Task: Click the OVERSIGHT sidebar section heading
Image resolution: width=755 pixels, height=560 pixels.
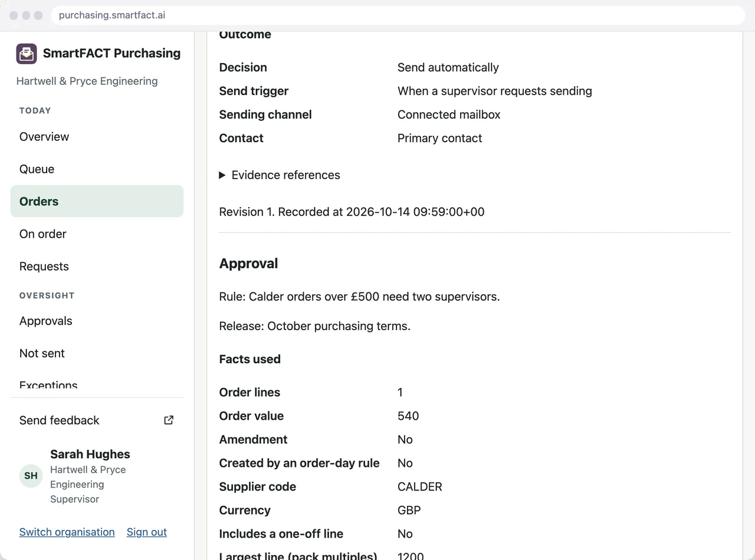Action: (x=47, y=295)
